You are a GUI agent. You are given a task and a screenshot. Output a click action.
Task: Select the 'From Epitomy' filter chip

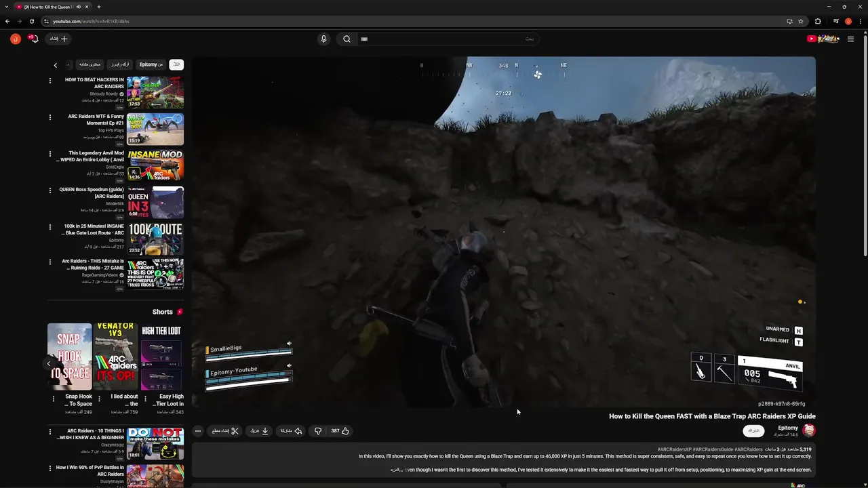pos(151,64)
